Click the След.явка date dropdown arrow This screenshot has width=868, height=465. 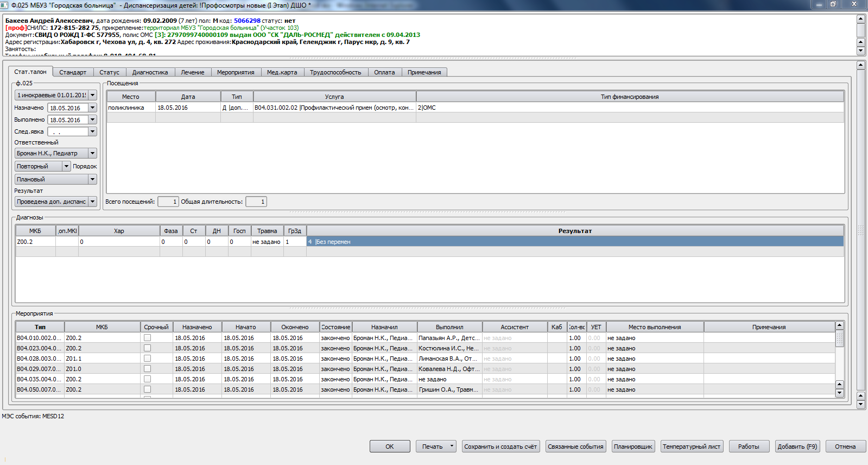(x=92, y=131)
